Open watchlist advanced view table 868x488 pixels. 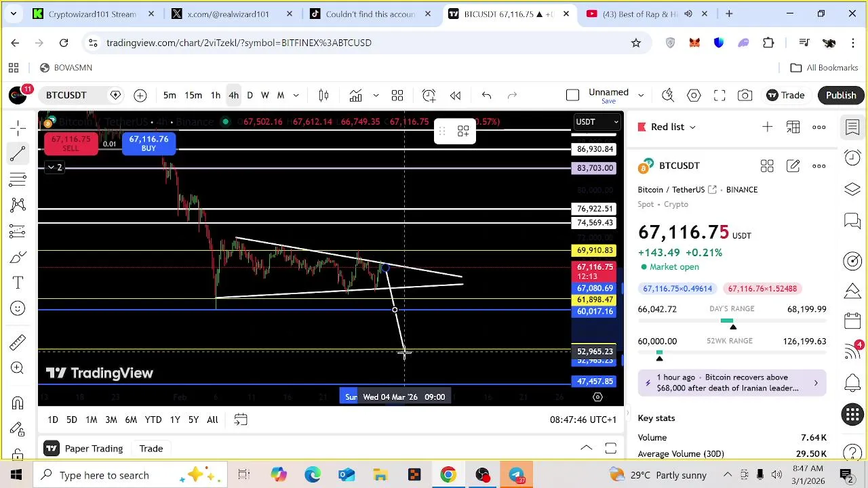point(793,127)
